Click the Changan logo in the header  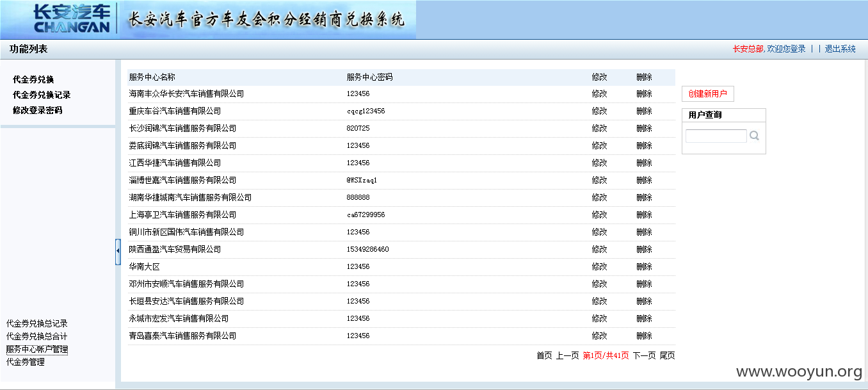[x=71, y=19]
